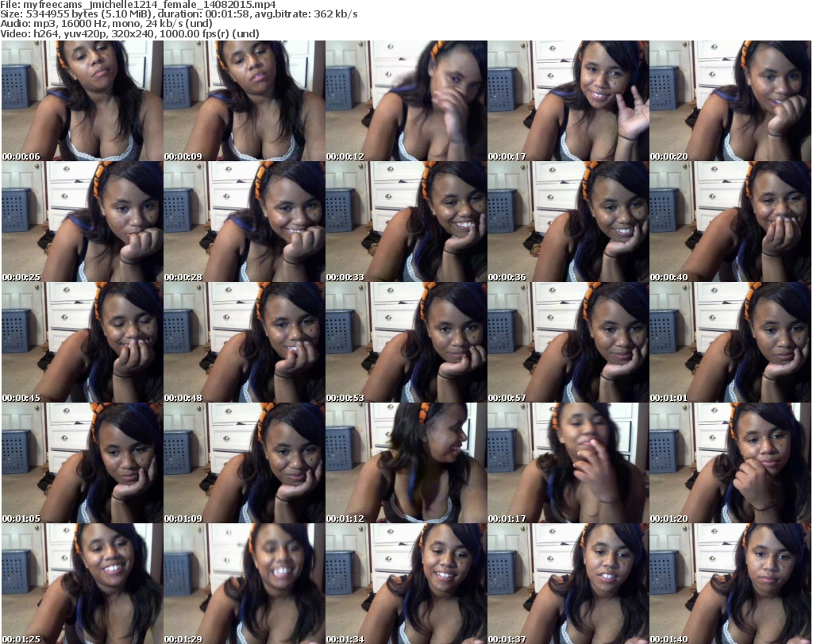Select the frame stamped 00:00:53

(406, 342)
